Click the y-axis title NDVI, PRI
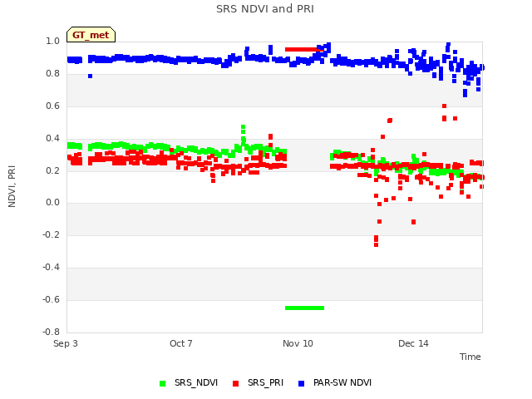This screenshot has height=399, width=532. coord(12,186)
